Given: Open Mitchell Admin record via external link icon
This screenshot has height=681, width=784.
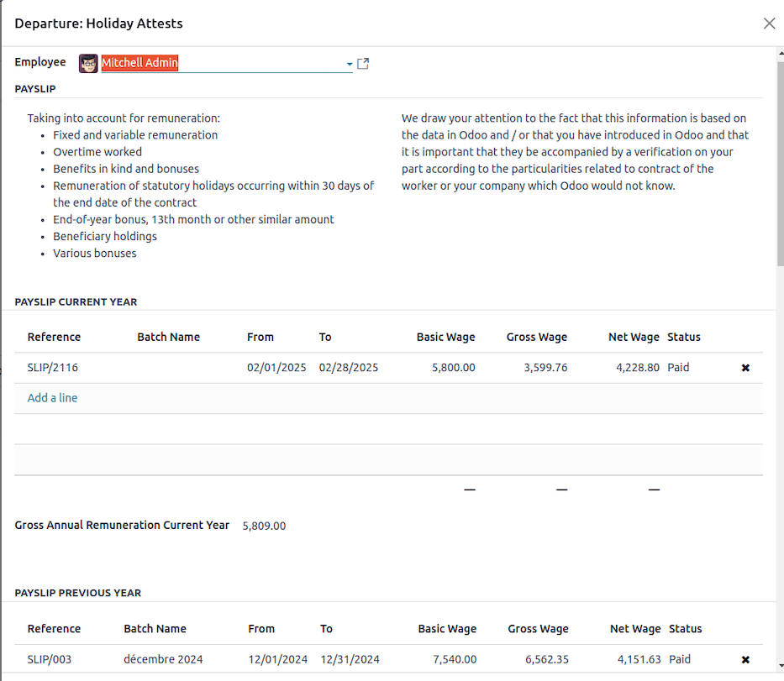Looking at the screenshot, I should pos(363,63).
